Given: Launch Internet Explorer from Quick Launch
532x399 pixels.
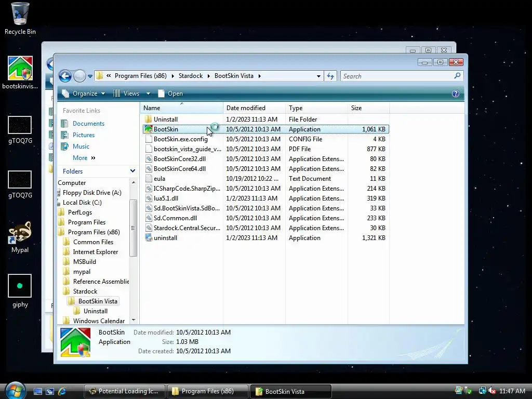Looking at the screenshot, I should [62, 391].
